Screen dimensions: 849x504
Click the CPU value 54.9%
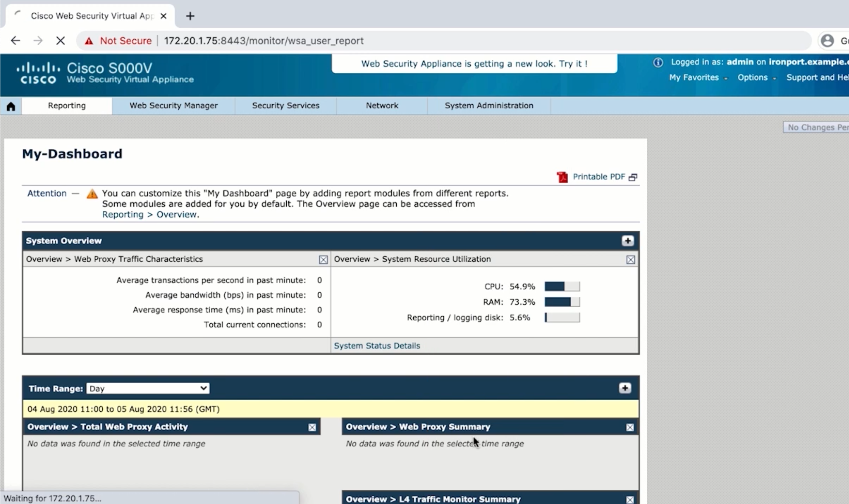point(522,287)
